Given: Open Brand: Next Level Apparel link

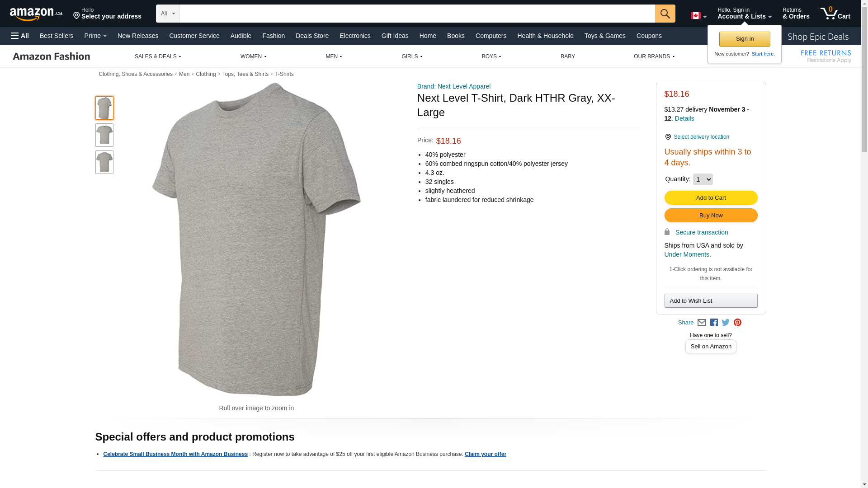Looking at the screenshot, I should (x=453, y=86).
